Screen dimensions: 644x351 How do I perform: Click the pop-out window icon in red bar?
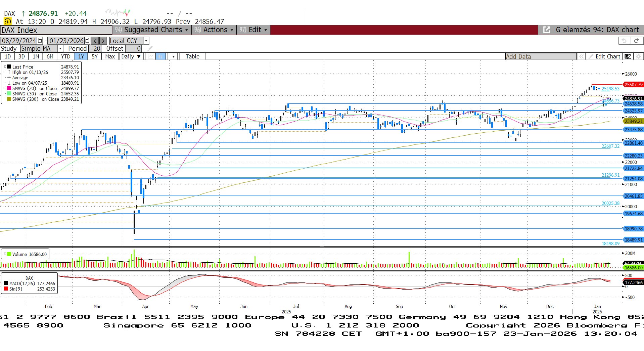[x=547, y=30]
